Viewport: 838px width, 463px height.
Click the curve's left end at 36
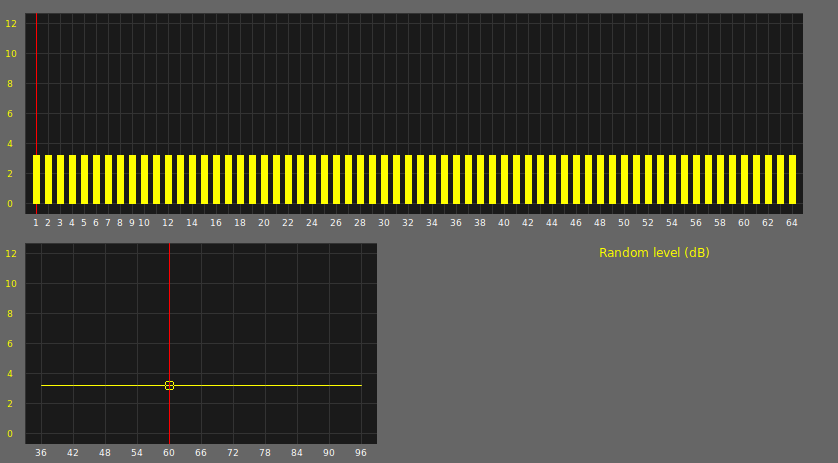click(x=42, y=385)
